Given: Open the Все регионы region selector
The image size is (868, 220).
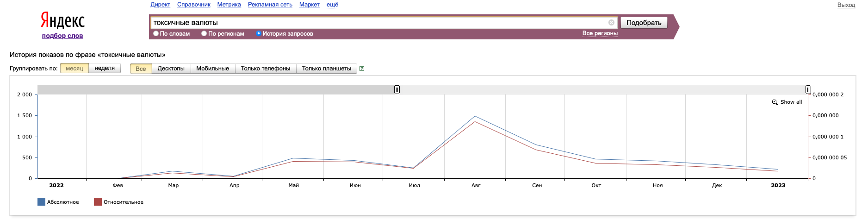Looking at the screenshot, I should click(x=600, y=33).
